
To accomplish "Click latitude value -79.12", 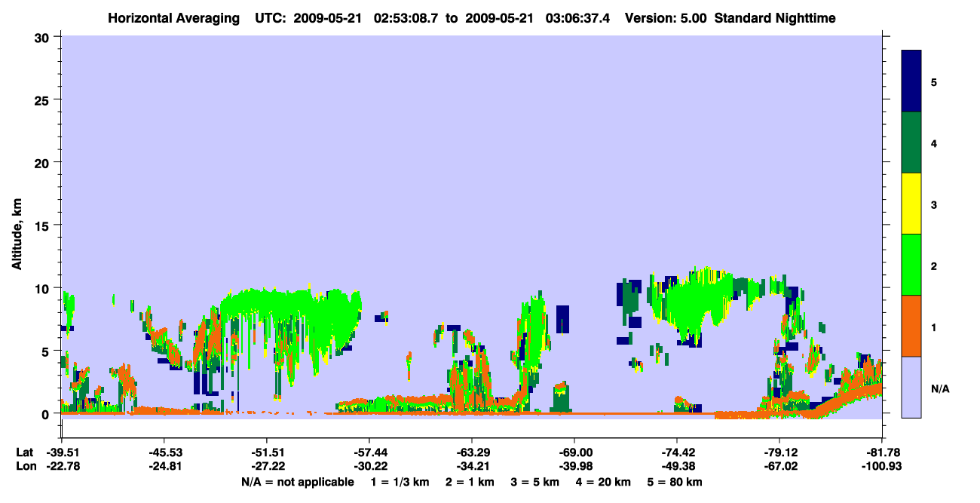I will coord(779,452).
